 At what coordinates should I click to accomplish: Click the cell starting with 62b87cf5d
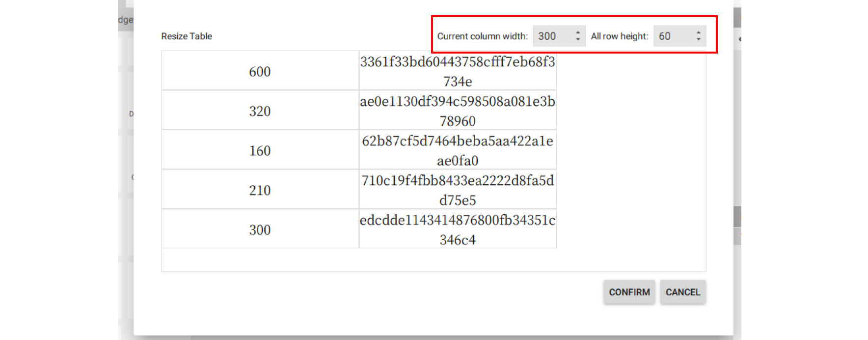point(458,150)
